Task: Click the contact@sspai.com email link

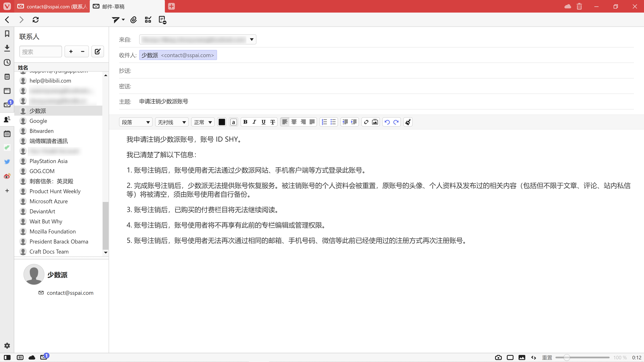Action: pos(70,293)
